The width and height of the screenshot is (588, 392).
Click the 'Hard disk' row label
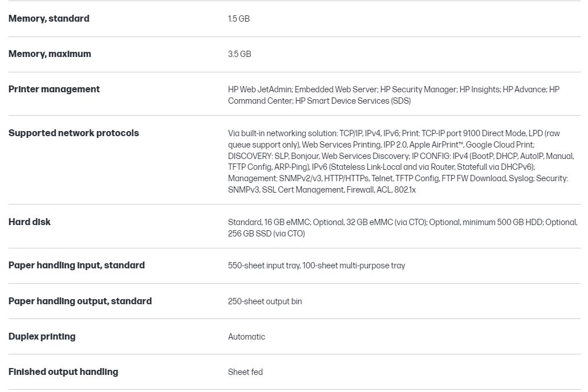(30, 222)
